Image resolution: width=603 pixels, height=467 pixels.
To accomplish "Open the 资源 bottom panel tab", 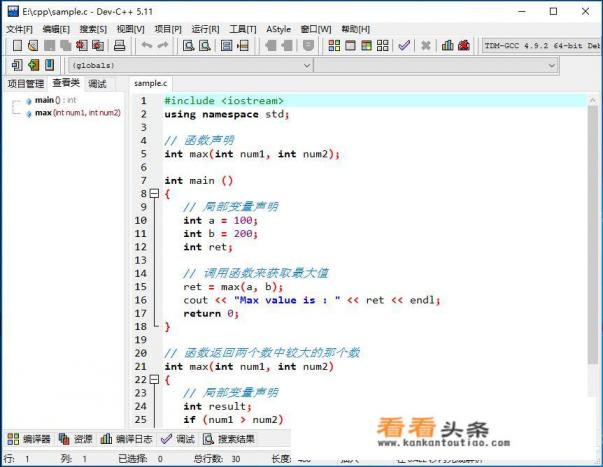I will coord(76,439).
